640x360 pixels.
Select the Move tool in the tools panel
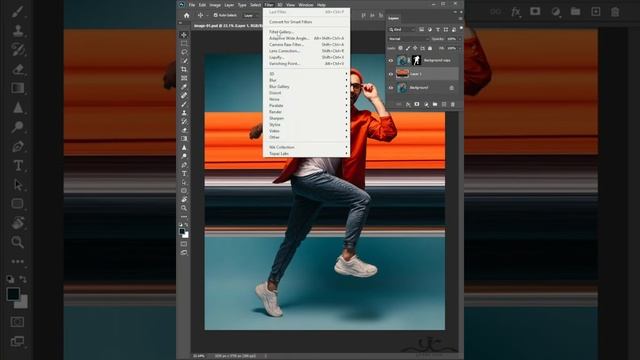[x=184, y=35]
